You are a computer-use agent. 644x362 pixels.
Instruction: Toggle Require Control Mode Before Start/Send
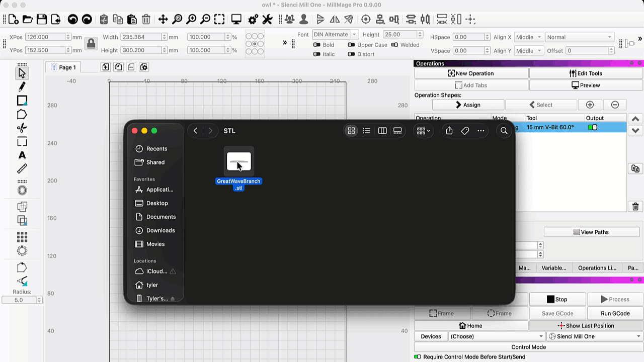coord(418,356)
